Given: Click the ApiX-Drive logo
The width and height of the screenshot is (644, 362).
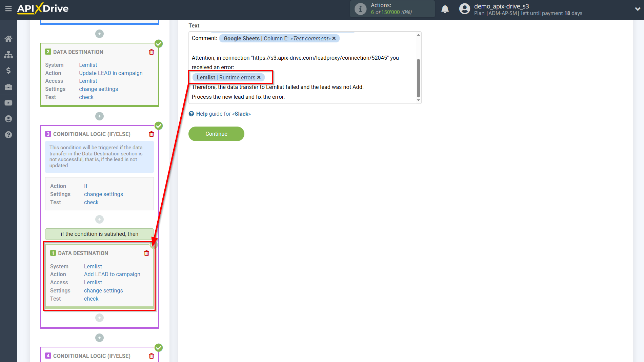Looking at the screenshot, I should pyautogui.click(x=43, y=8).
